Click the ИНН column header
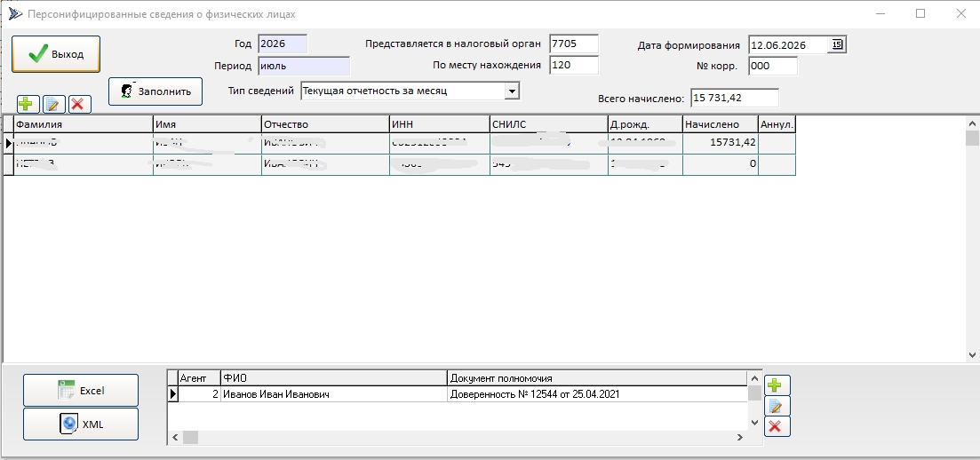Image resolution: width=980 pixels, height=460 pixels. click(440, 124)
